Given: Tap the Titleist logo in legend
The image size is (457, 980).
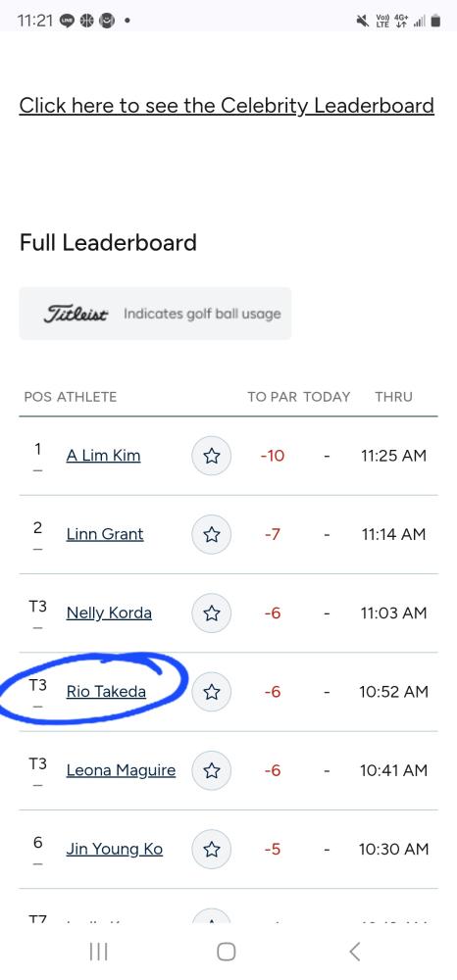Looking at the screenshot, I should point(76,314).
